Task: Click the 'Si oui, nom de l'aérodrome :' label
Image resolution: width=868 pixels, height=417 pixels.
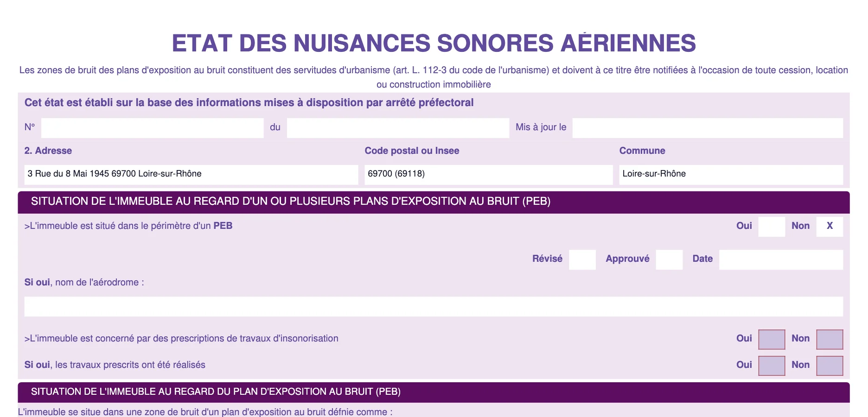Action: [x=84, y=282]
